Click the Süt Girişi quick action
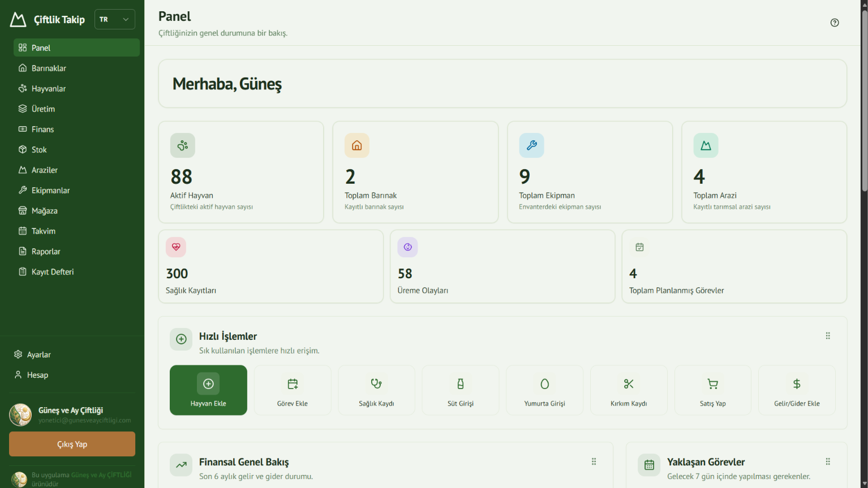868x488 pixels. [x=461, y=390]
